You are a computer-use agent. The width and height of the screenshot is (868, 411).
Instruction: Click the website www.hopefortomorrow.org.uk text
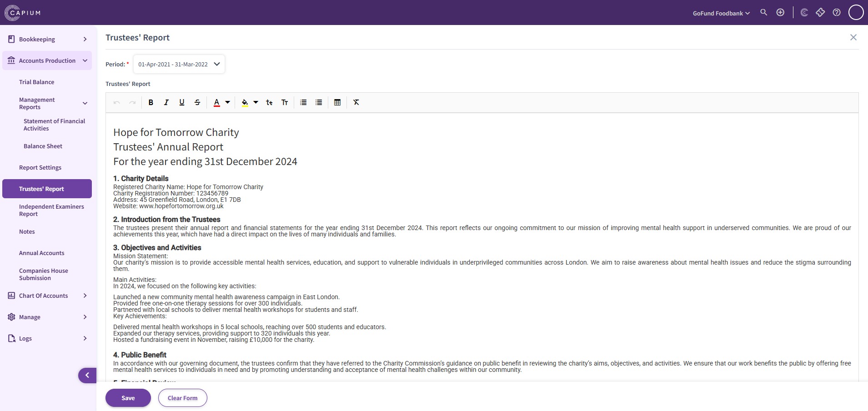pos(181,206)
